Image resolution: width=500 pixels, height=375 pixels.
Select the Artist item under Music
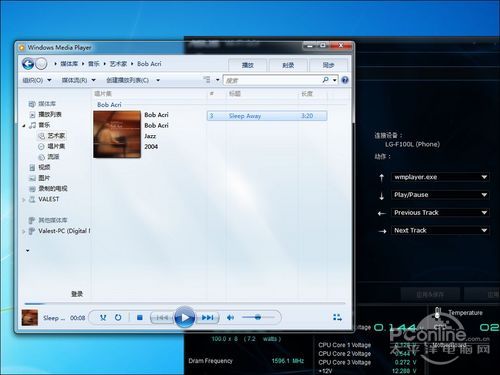click(52, 136)
